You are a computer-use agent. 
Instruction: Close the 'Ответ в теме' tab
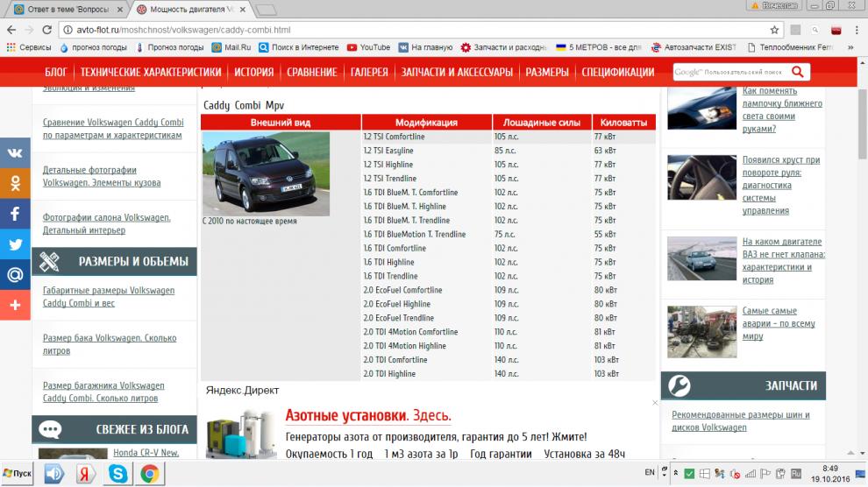(120, 10)
